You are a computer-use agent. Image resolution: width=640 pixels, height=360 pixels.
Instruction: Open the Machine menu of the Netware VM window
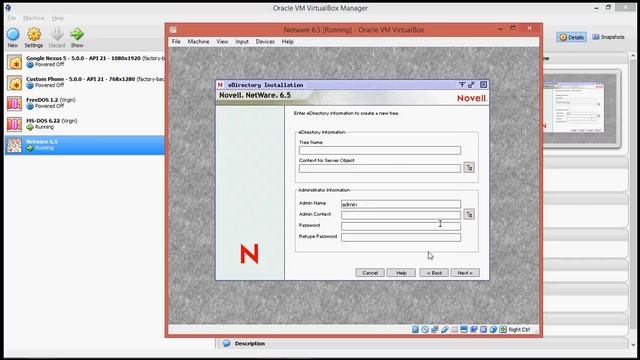click(198, 42)
